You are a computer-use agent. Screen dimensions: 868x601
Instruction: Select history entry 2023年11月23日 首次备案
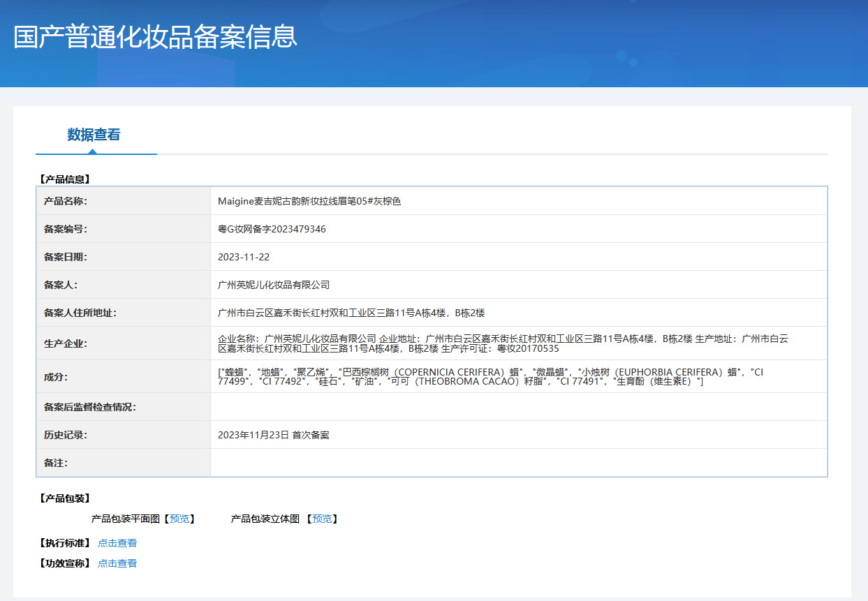tap(274, 435)
